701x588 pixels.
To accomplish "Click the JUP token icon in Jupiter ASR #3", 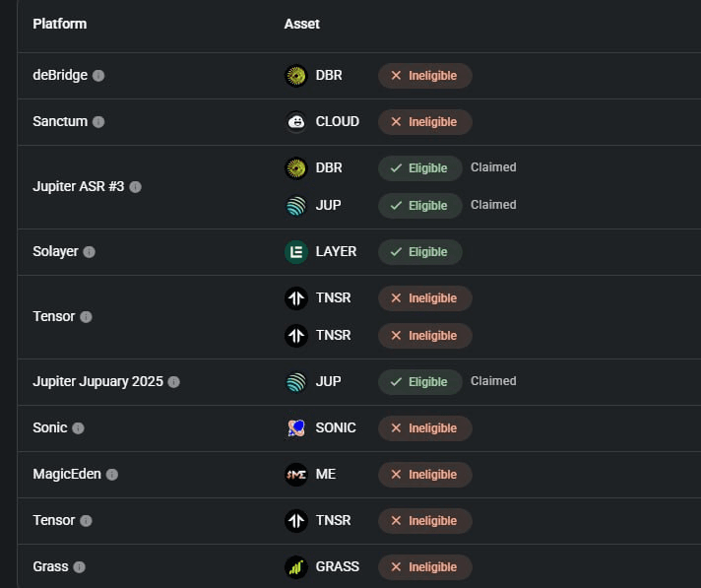I will click(296, 206).
